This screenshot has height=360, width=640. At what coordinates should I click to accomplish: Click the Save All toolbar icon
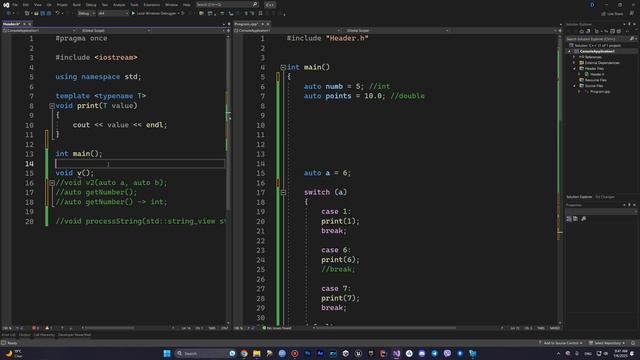click(x=49, y=13)
